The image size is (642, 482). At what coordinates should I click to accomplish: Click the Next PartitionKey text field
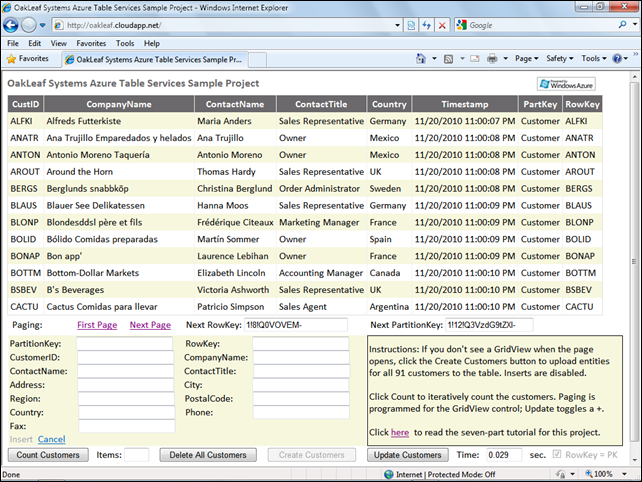pyautogui.click(x=489, y=325)
